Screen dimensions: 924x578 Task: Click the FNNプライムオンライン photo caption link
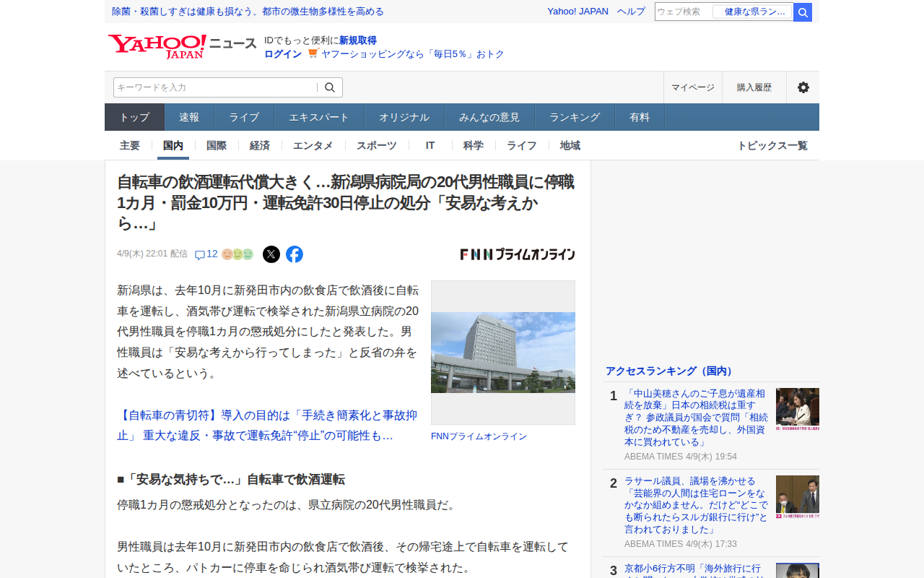(x=479, y=436)
